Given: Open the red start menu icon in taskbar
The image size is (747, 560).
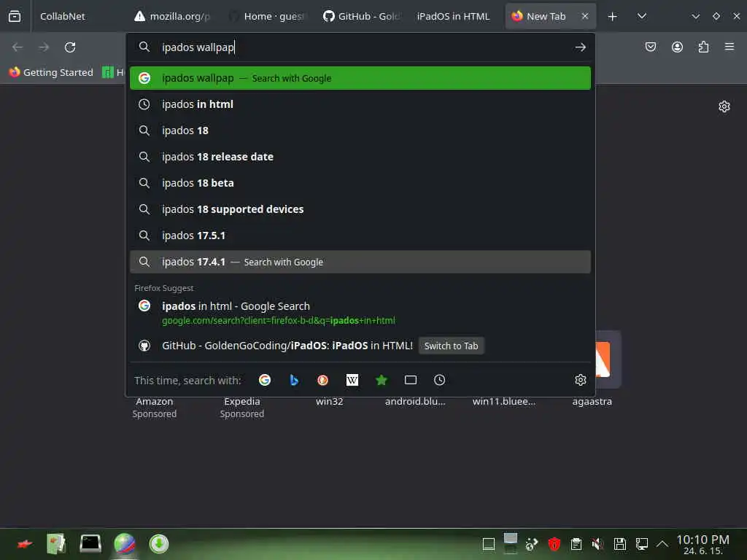Looking at the screenshot, I should [x=25, y=544].
